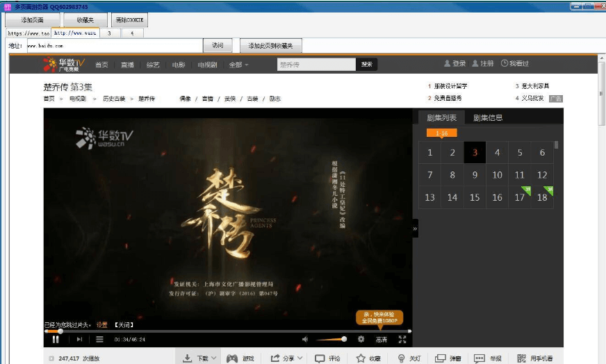Change quality via 高清 button

pyautogui.click(x=382, y=339)
